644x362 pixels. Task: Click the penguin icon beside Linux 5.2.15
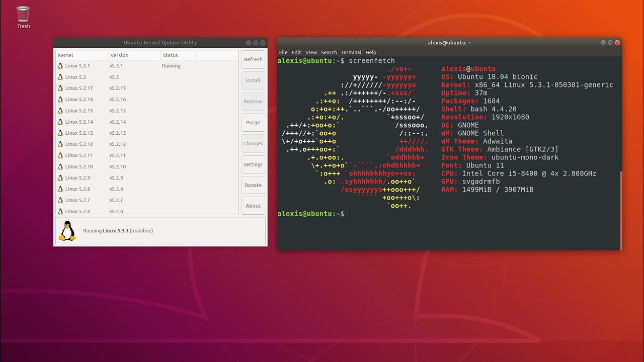click(60, 111)
